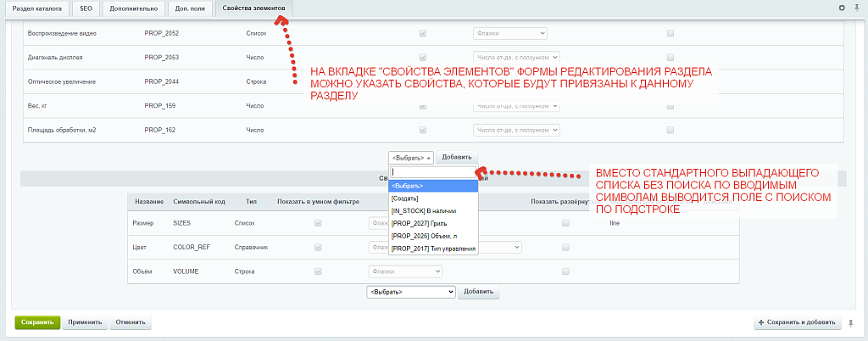Viewport: 868px width, 341px height.
Task: Open the Доп. поля tab
Action: (188, 8)
